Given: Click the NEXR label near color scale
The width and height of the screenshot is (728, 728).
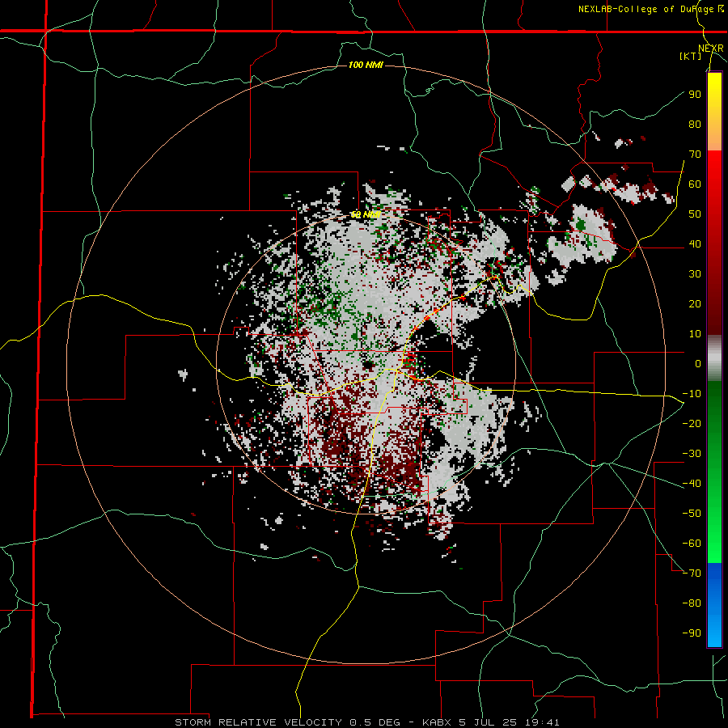Looking at the screenshot, I should click(x=711, y=49).
